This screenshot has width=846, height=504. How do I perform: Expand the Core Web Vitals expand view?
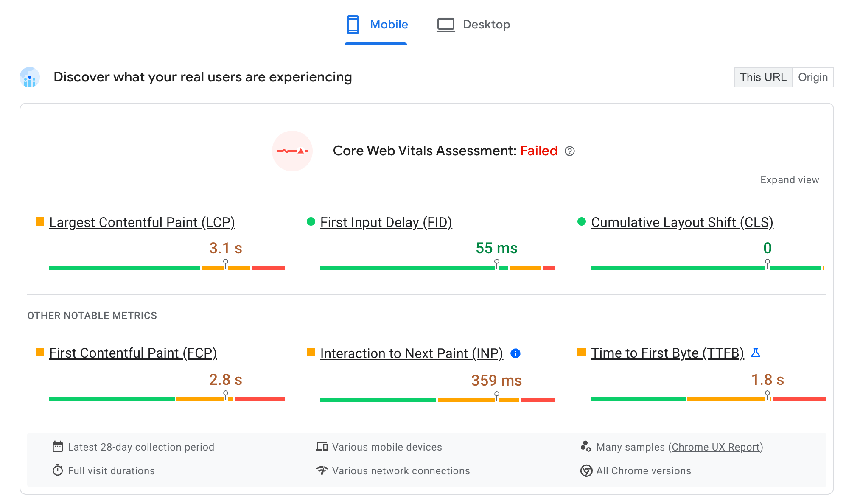790,180
